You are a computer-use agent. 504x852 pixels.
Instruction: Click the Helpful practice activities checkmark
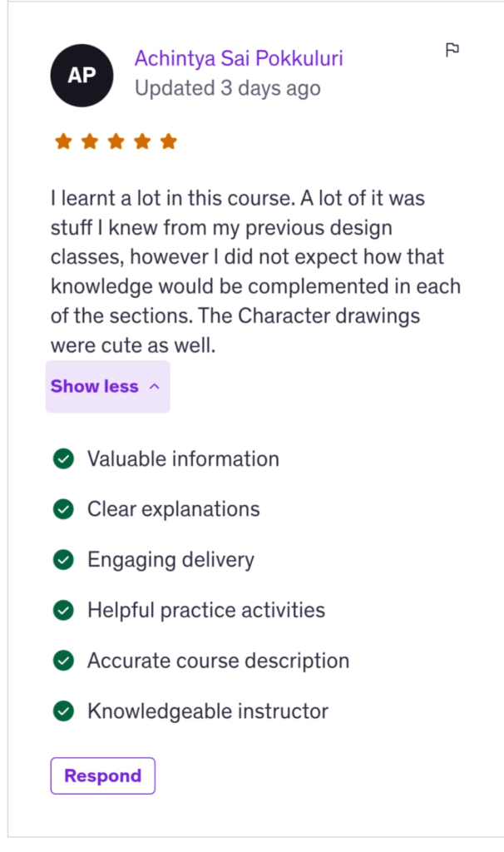pos(63,611)
